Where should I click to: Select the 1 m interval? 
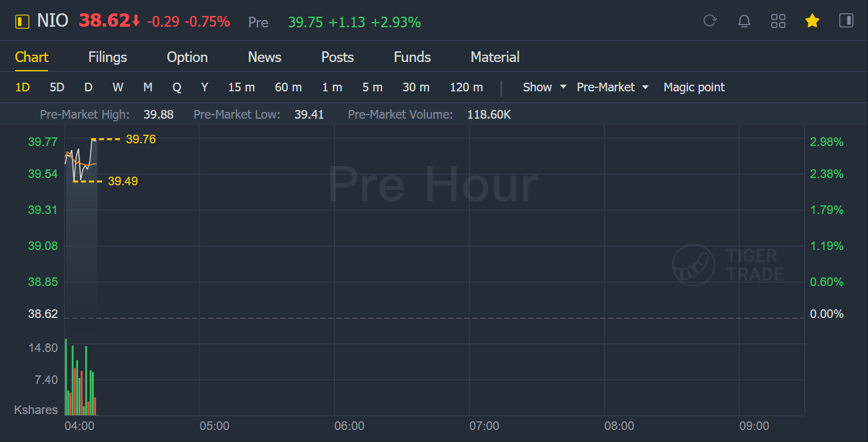click(332, 87)
